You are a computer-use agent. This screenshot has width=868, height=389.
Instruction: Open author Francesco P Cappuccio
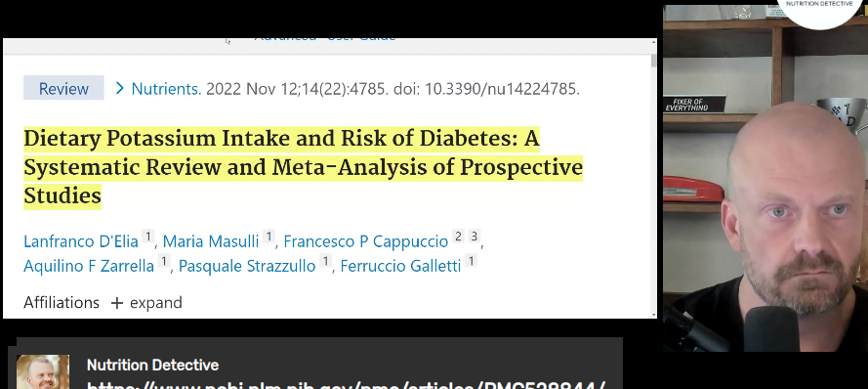click(366, 241)
